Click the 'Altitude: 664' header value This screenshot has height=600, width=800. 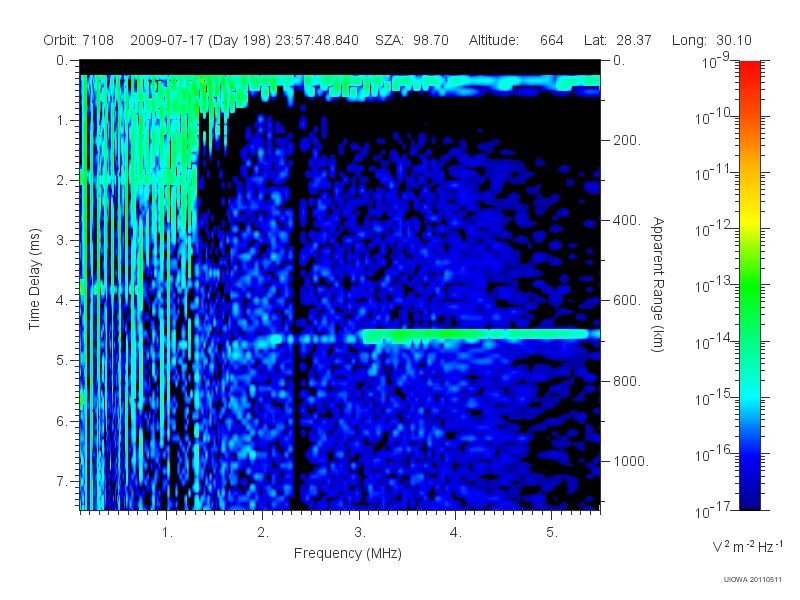pyautogui.click(x=516, y=40)
